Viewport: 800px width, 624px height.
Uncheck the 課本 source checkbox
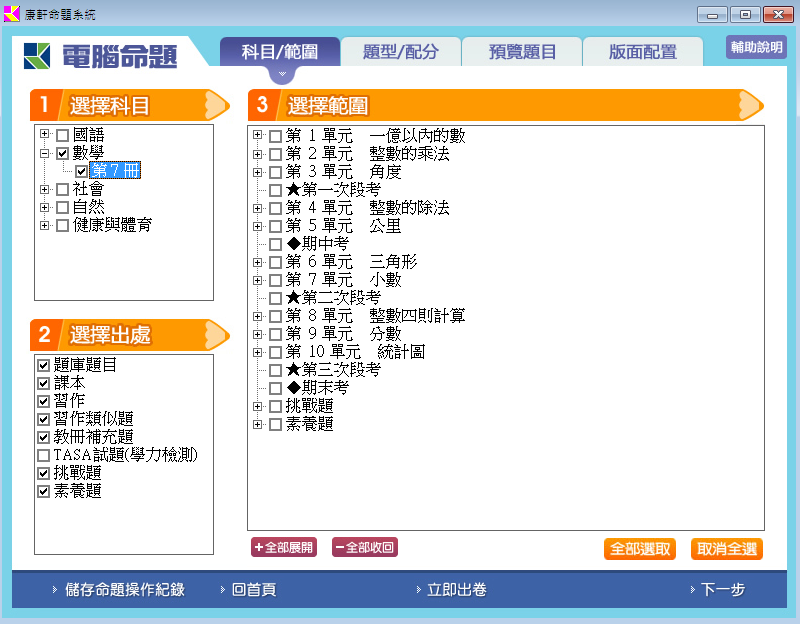(x=43, y=384)
